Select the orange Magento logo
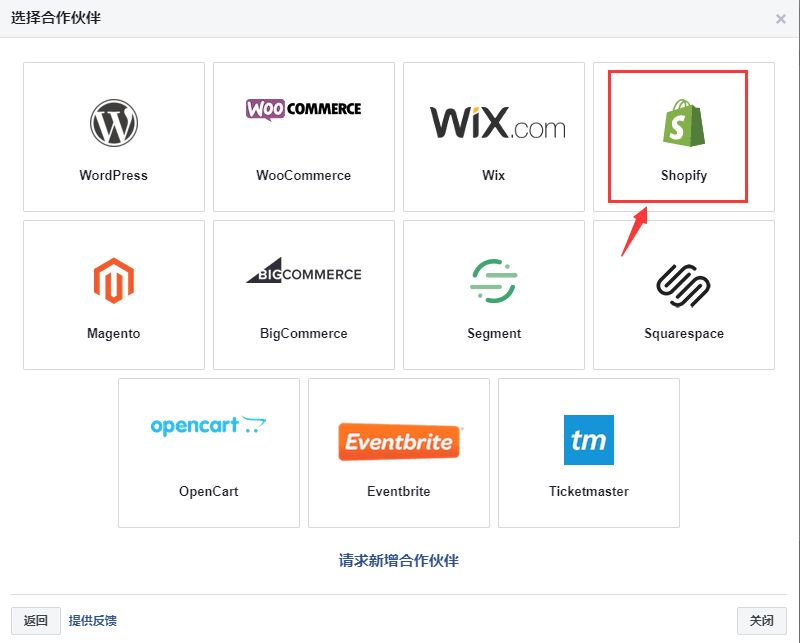Image resolution: width=800 pixels, height=643 pixels. (x=114, y=281)
